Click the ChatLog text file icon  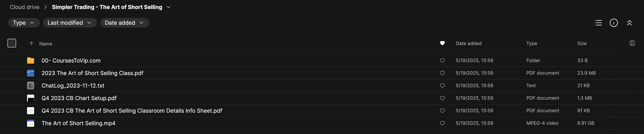(31, 86)
